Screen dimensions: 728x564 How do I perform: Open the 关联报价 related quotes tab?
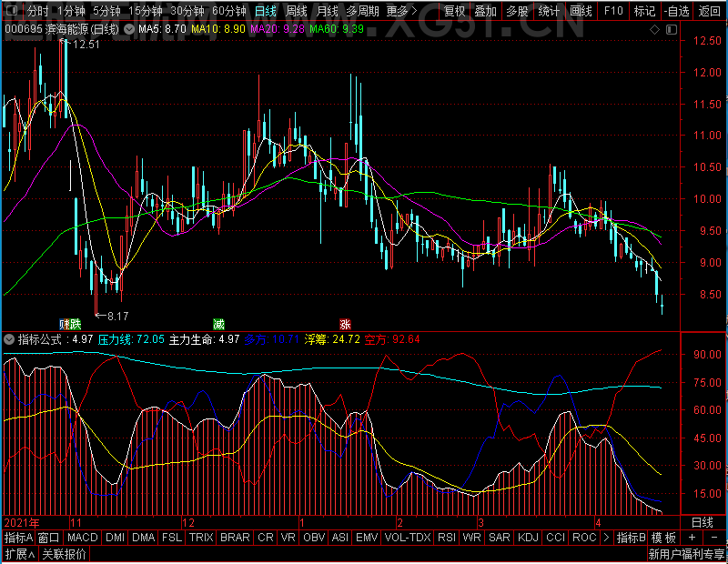pos(64,554)
